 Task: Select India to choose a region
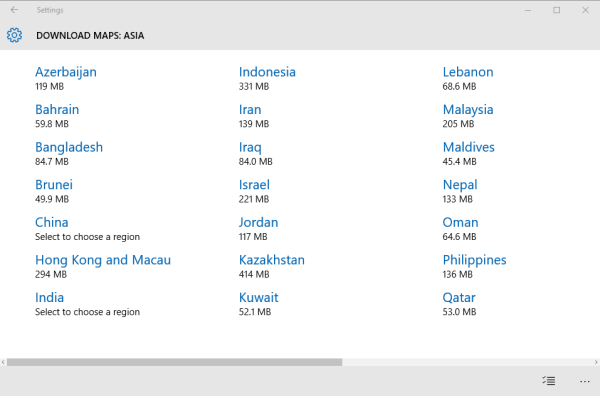tap(87, 304)
